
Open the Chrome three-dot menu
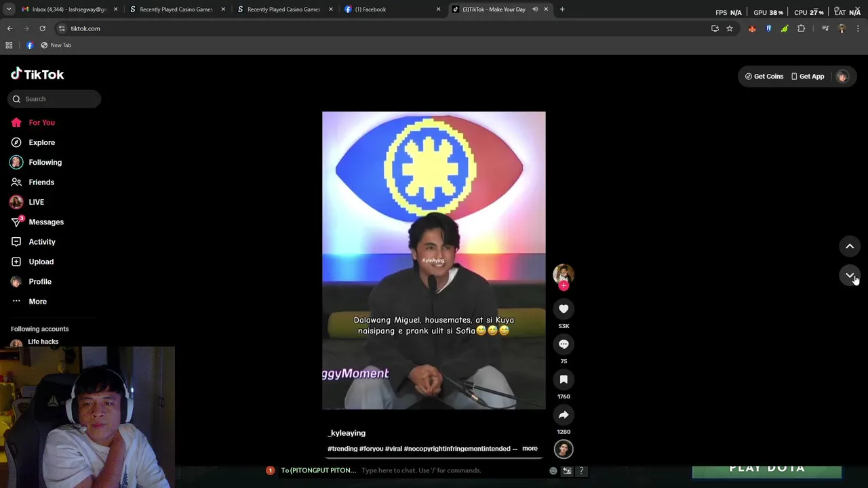[858, 28]
